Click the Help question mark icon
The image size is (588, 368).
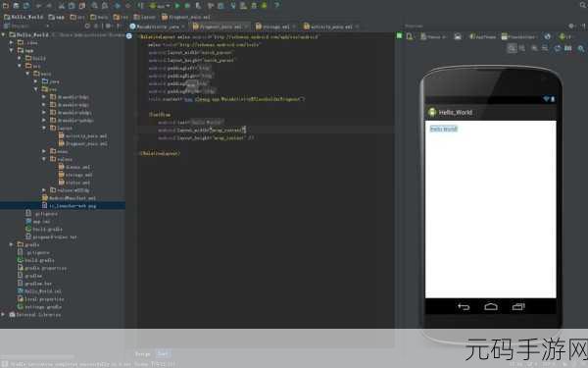276,5
